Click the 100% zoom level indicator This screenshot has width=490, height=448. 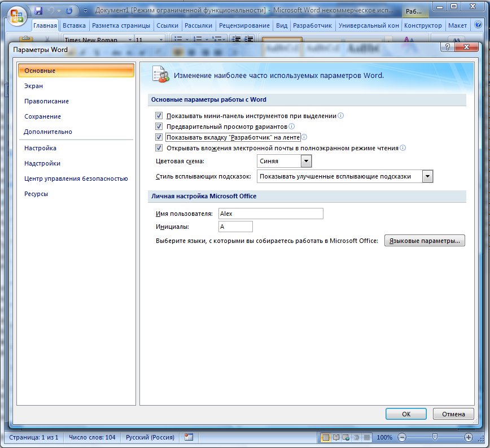[x=384, y=437]
